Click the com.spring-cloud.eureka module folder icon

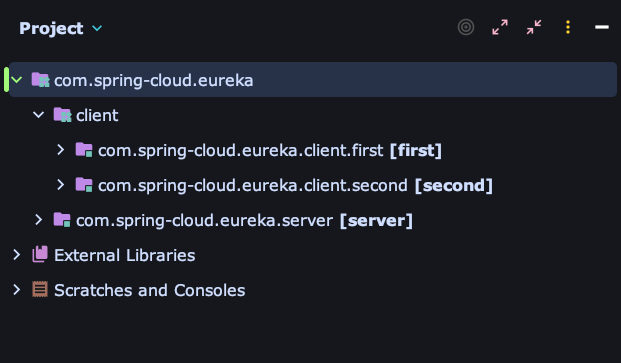click(40, 80)
